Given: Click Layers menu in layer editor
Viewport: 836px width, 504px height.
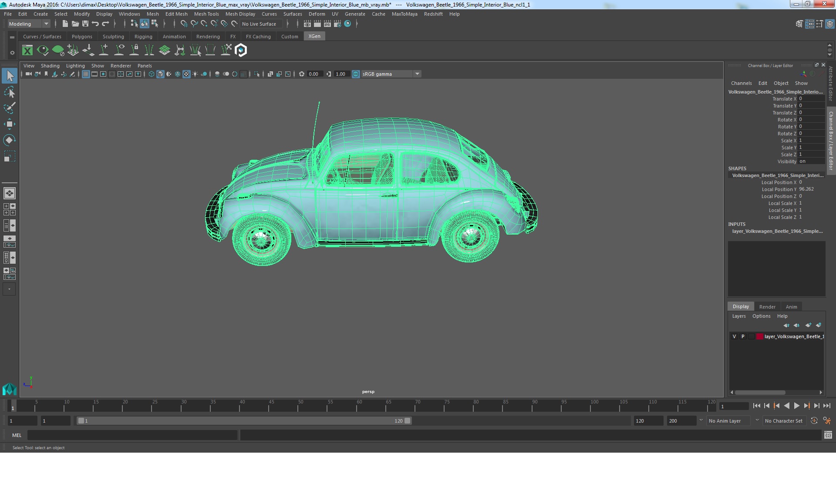Looking at the screenshot, I should [x=739, y=316].
